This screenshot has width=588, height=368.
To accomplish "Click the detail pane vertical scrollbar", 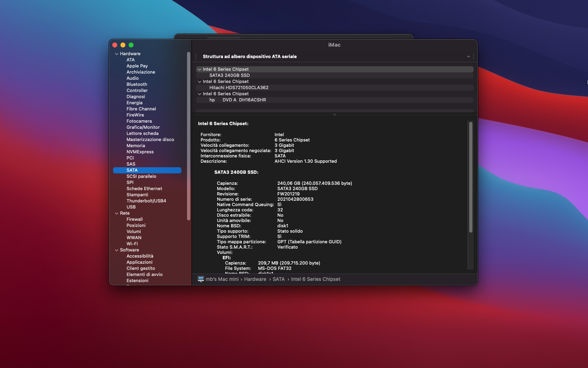I will click(471, 177).
